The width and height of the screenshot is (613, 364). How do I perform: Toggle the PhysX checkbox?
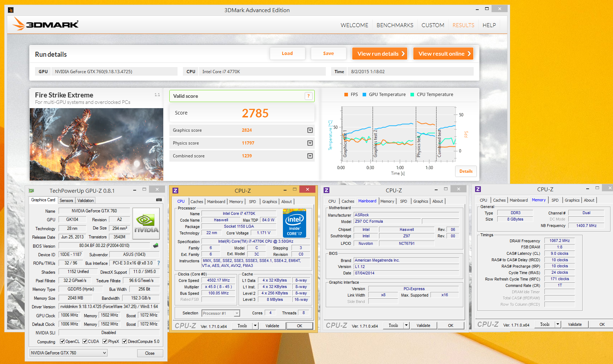[105, 342]
